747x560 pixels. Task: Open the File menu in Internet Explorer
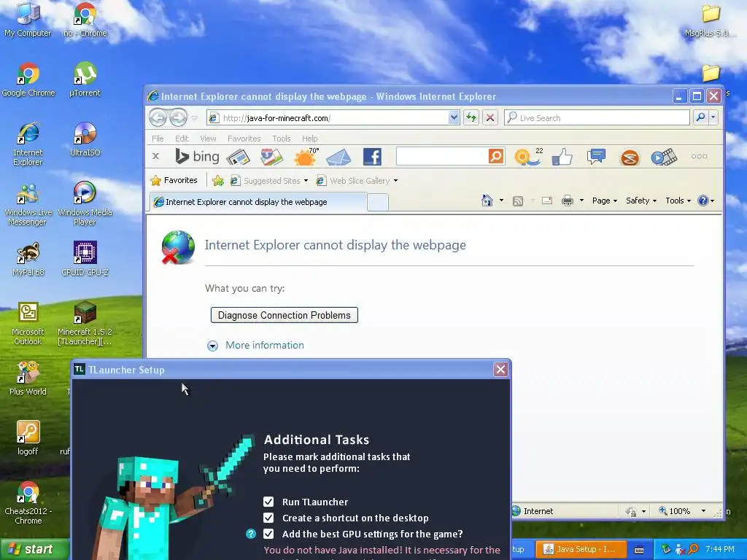(x=158, y=139)
